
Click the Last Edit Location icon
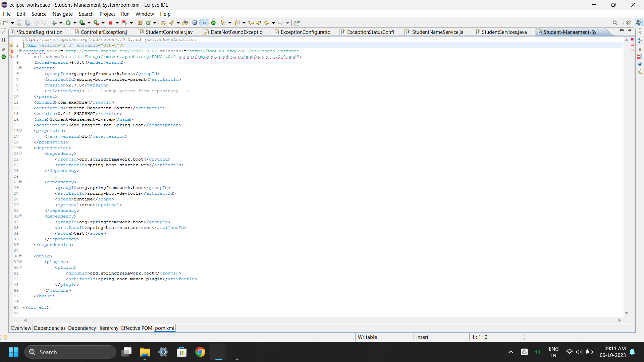[x=251, y=23]
